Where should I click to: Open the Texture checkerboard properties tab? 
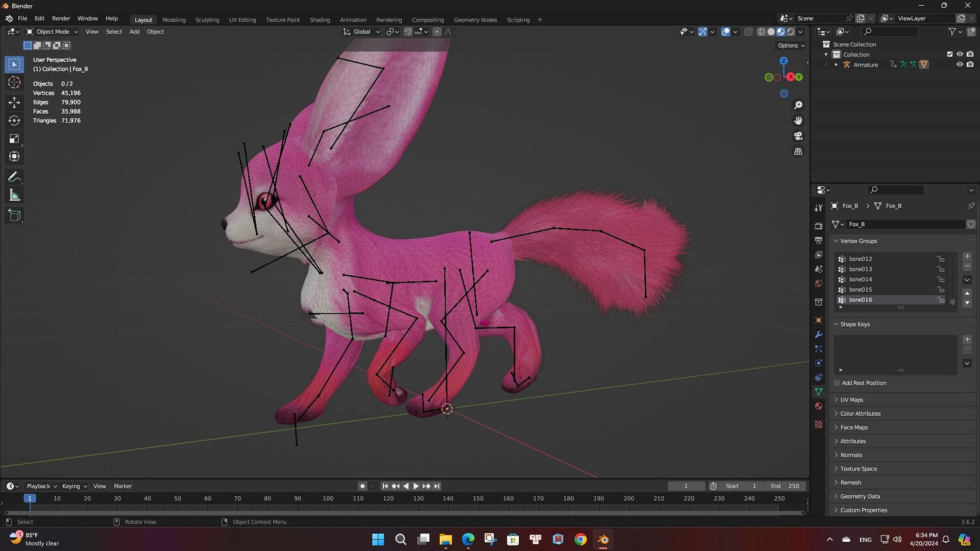click(819, 424)
